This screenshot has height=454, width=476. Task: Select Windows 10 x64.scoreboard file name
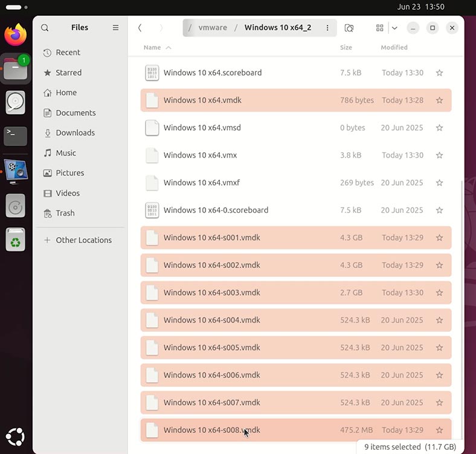[x=213, y=73]
